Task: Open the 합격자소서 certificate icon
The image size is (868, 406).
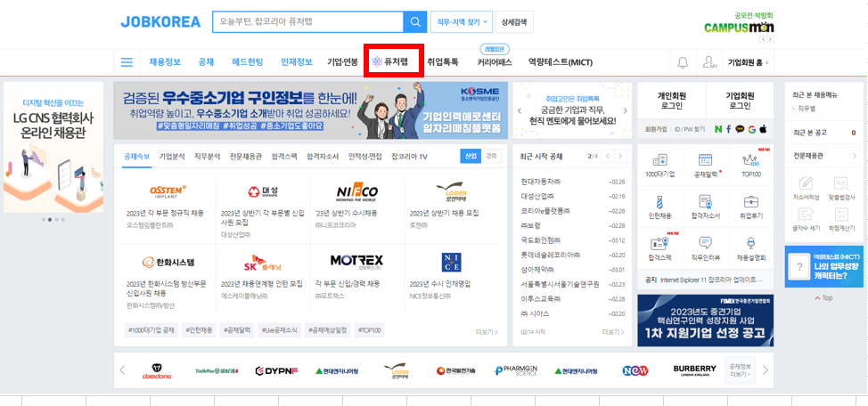Action: [705, 201]
